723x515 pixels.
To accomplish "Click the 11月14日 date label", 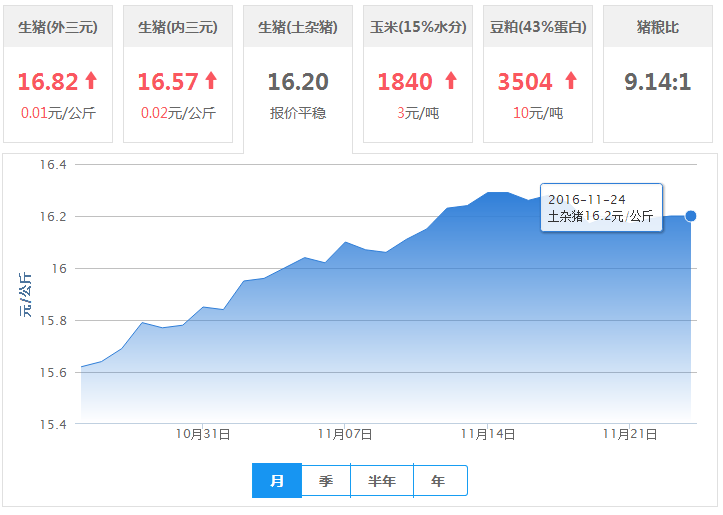I will pos(488,434).
